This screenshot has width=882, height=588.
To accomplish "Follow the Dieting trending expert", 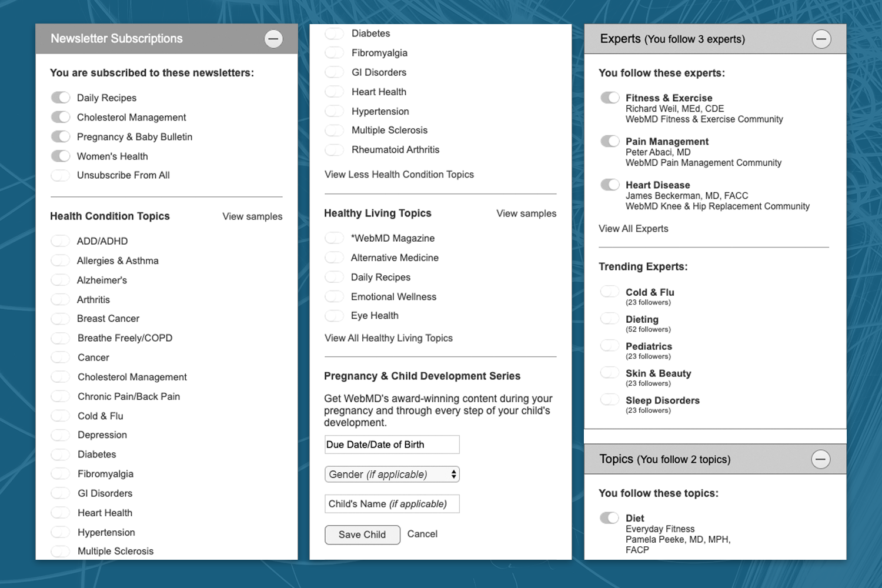I will 610,318.
